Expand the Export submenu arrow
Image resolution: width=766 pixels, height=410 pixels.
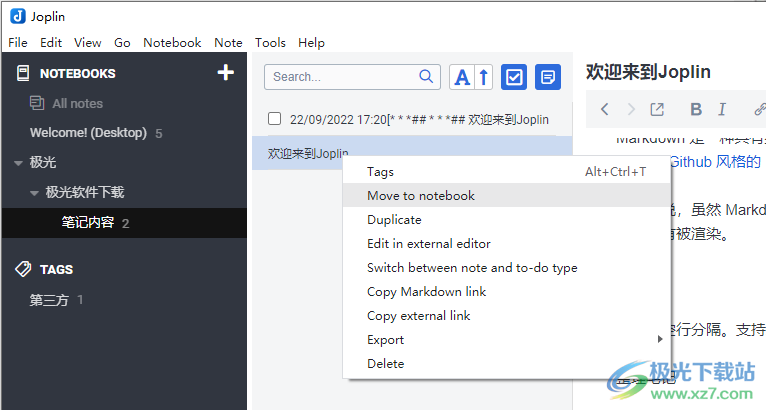coord(660,339)
